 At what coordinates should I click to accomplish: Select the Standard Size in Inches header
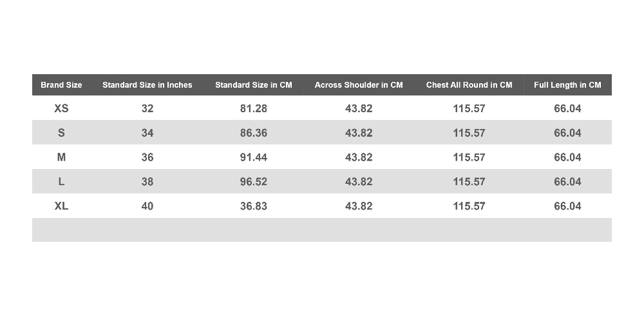tap(147, 84)
